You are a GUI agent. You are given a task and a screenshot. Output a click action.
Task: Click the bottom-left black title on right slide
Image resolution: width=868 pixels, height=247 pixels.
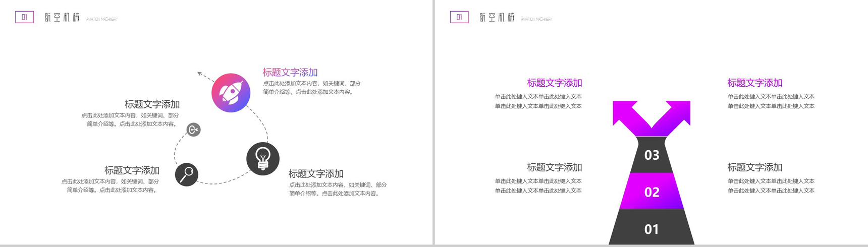(x=554, y=167)
